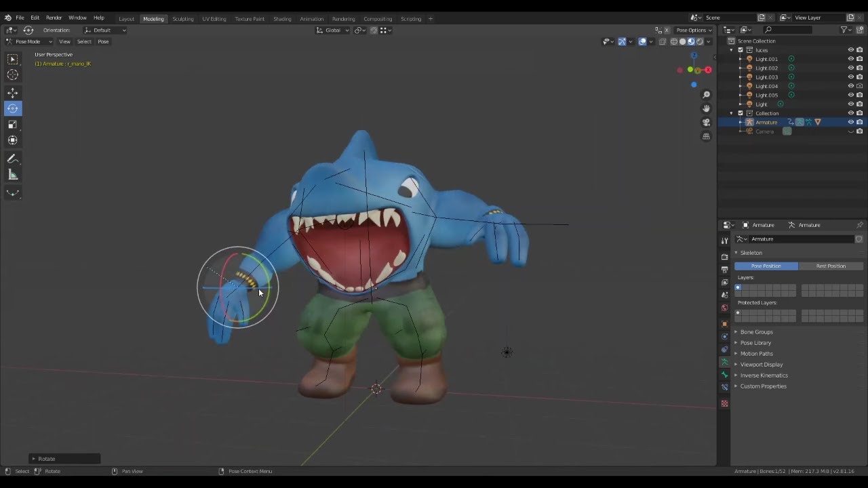
Task: Click the viewport zoom magnifier icon
Action: pos(706,95)
